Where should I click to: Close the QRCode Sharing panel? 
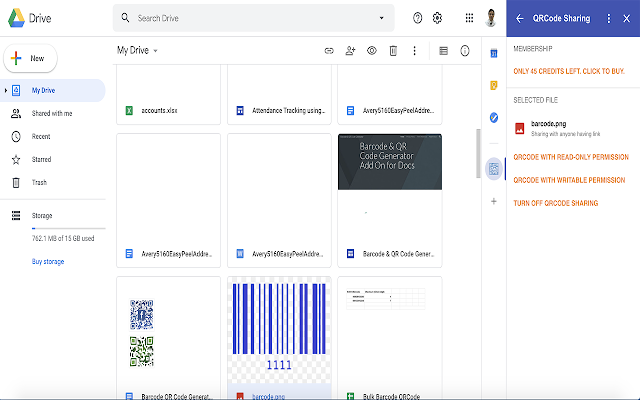627,18
